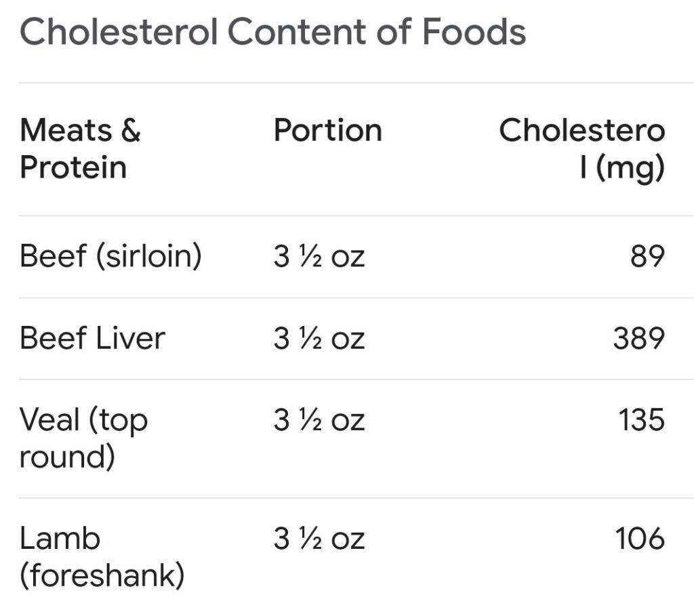The image size is (694, 616).
Task: Click the 'Cholesterol Content of Foods' title
Action: 272,32
